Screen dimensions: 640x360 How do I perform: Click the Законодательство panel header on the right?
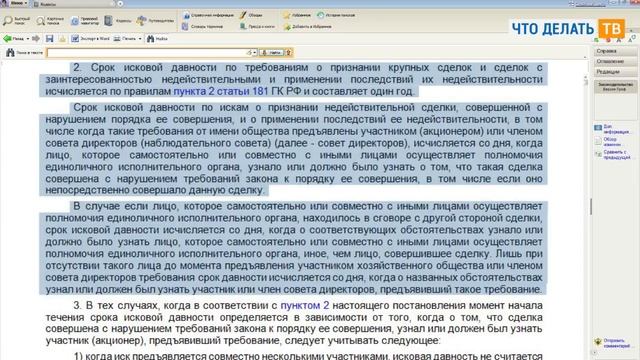pyautogui.click(x=615, y=86)
